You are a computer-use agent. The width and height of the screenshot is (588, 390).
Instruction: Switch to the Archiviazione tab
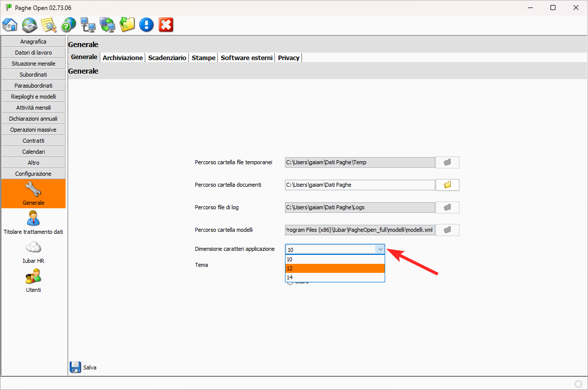click(123, 58)
